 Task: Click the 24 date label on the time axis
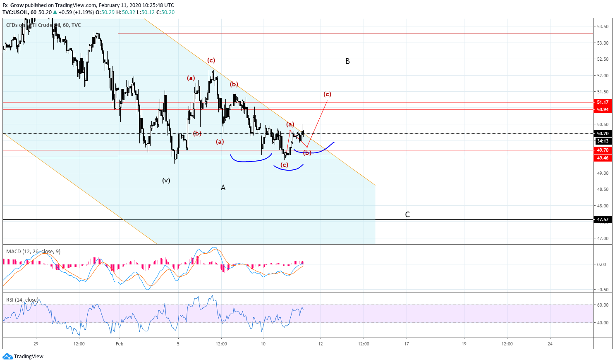tap(550, 344)
